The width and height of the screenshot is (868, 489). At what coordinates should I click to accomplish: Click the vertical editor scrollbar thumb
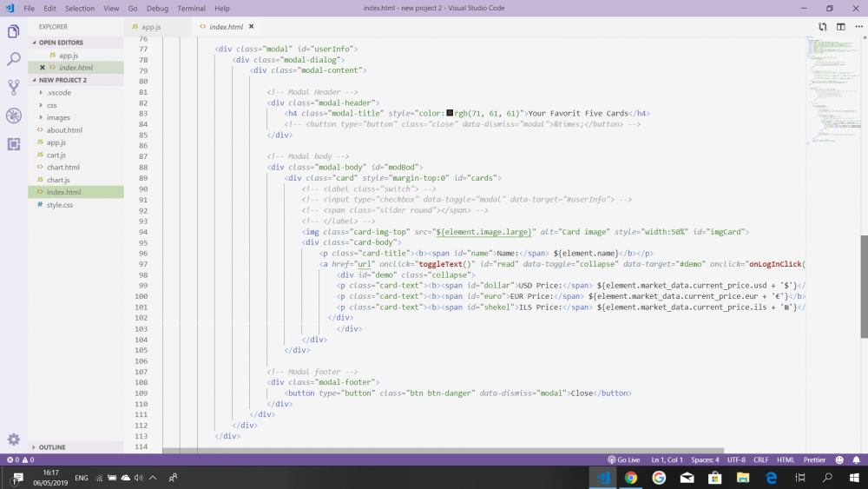(865, 287)
